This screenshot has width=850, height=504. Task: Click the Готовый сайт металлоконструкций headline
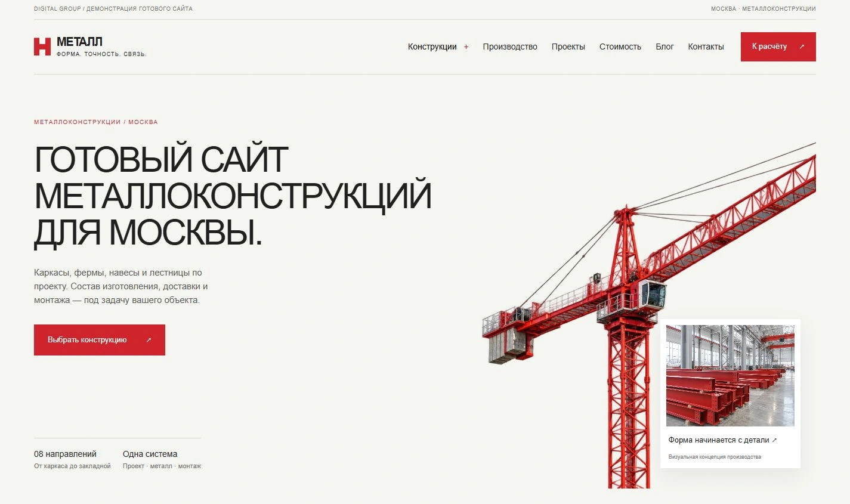tap(233, 196)
